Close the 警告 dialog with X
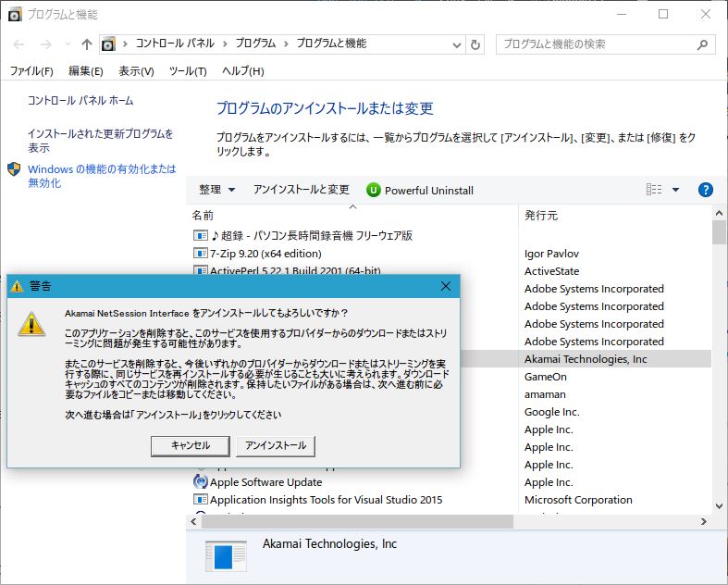The width and height of the screenshot is (728, 585). (446, 286)
